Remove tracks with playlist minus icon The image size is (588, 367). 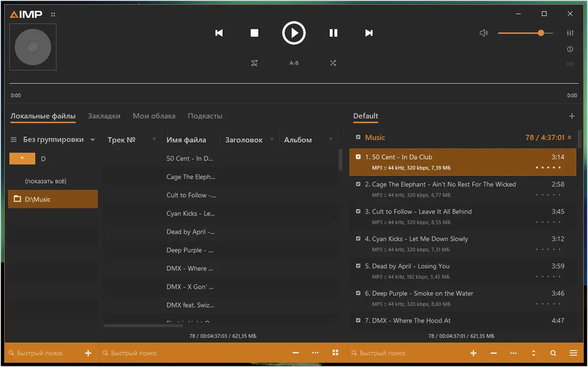(493, 353)
